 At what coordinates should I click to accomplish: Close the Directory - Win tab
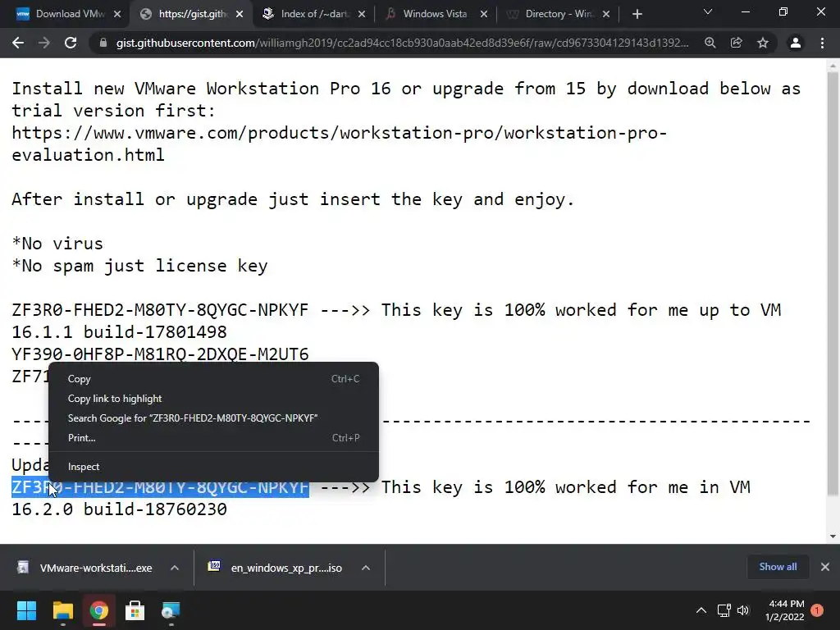coord(606,15)
